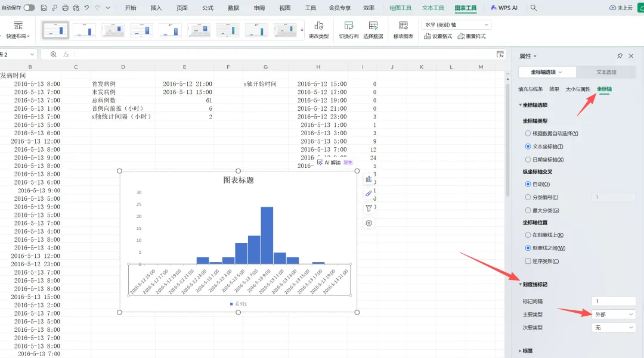Open the 数据 ribbon tab
The width and height of the screenshot is (644, 358).
click(233, 8)
